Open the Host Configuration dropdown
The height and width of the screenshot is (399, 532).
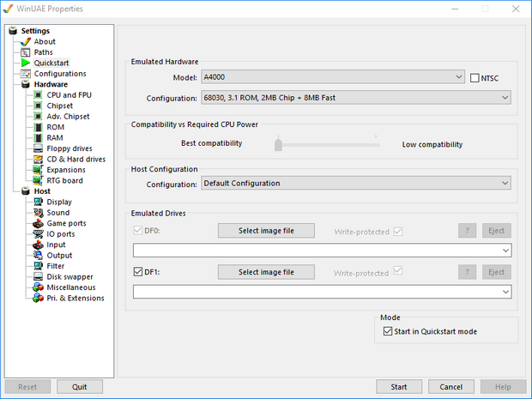[x=356, y=184]
